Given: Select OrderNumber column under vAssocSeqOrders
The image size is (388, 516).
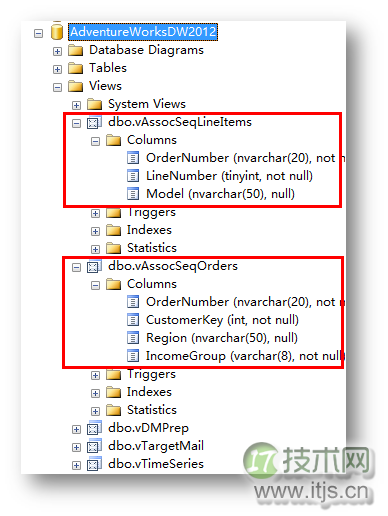Looking at the screenshot, I should [x=246, y=302].
